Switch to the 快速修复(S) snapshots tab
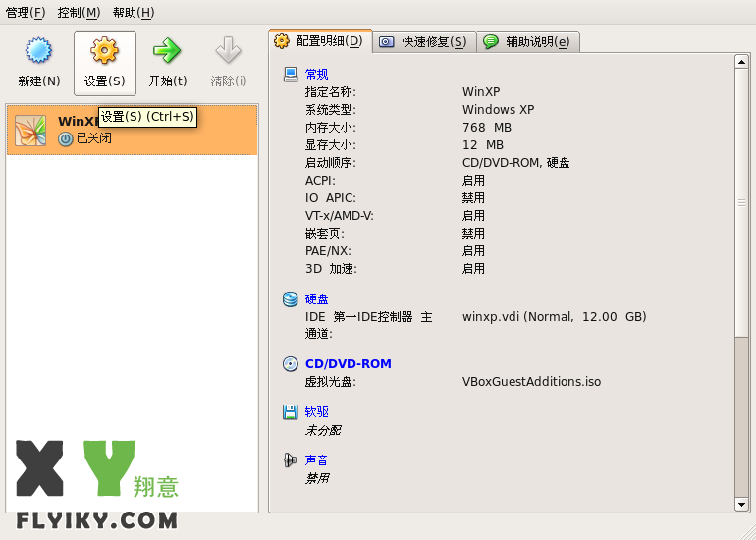The height and width of the screenshot is (540, 756). 425,42
